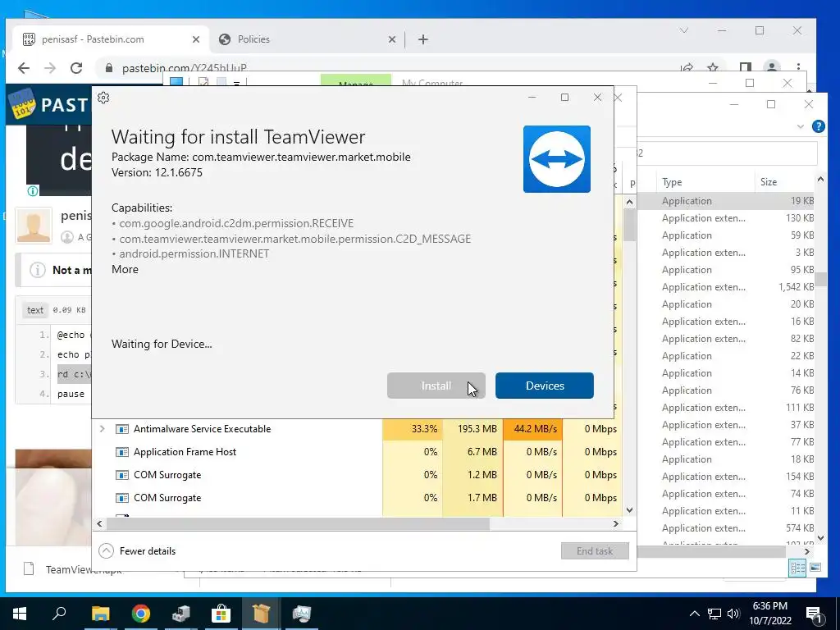Click Task Manager horizontal scrollbar left arrow
The height and width of the screenshot is (630, 840).
point(99,523)
